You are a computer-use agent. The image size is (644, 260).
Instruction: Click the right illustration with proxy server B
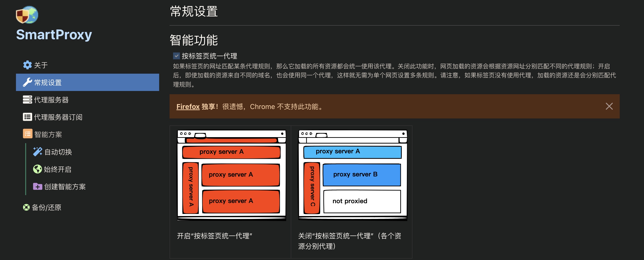[x=353, y=175]
